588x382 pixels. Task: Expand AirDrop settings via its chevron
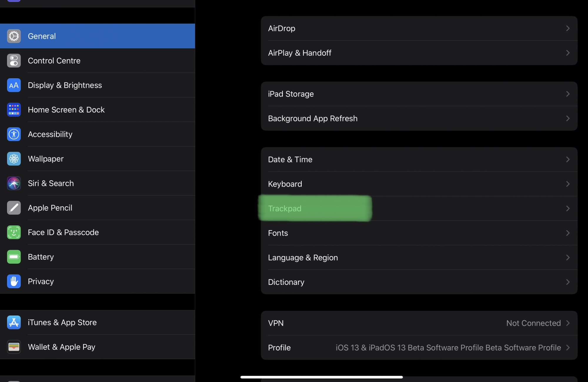pos(568,29)
